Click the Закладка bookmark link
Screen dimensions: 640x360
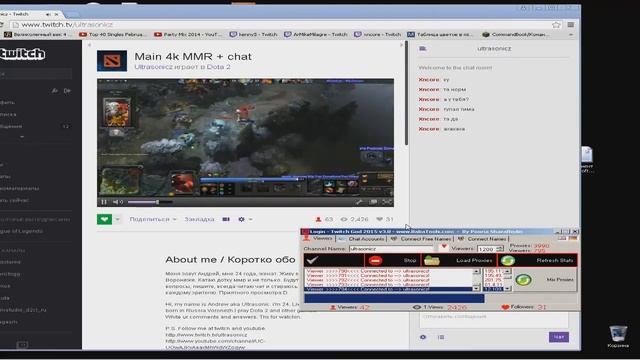[x=199, y=219]
